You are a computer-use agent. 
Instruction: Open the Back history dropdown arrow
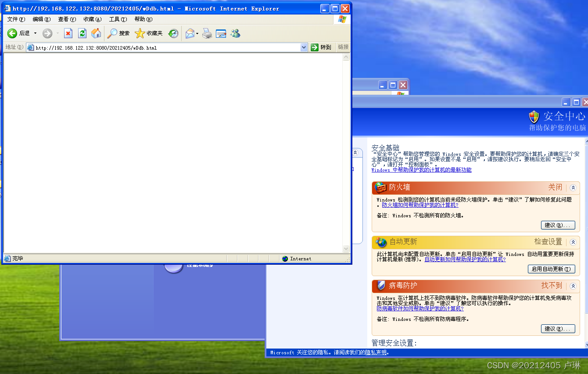(36, 33)
